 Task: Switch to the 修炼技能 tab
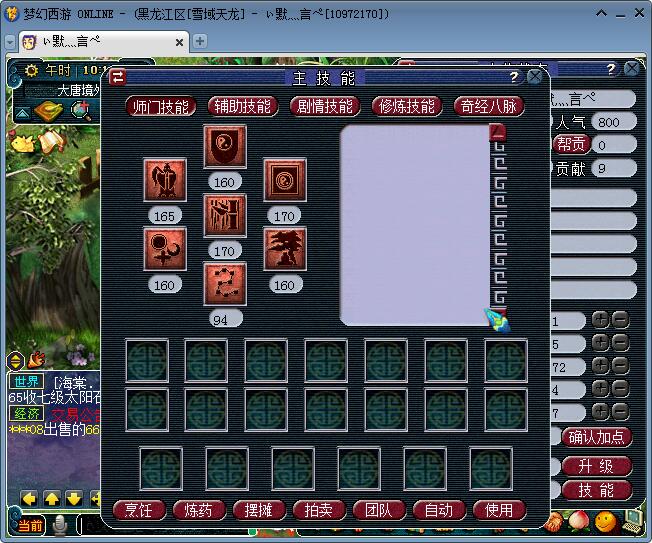coord(407,106)
